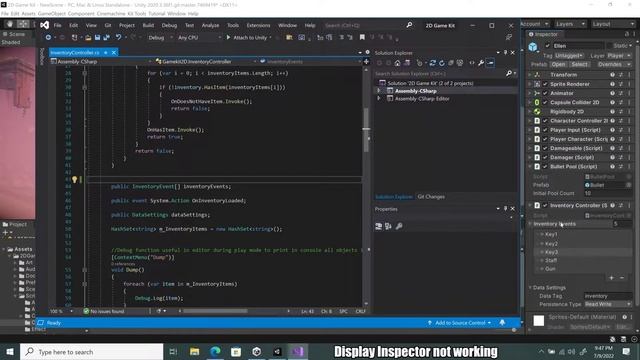
Task: Click the Undo arrow in Visual Studio
Action: coord(118,37)
